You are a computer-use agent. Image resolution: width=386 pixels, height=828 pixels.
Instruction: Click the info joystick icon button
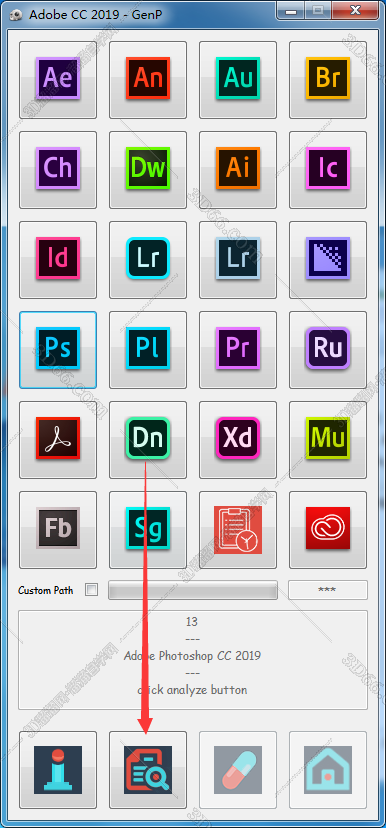tap(58, 769)
